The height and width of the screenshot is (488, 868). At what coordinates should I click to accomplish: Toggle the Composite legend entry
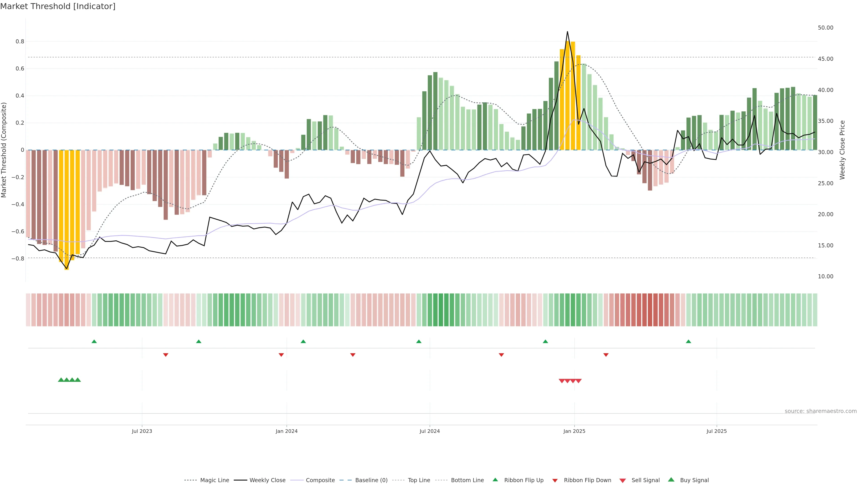(x=320, y=480)
